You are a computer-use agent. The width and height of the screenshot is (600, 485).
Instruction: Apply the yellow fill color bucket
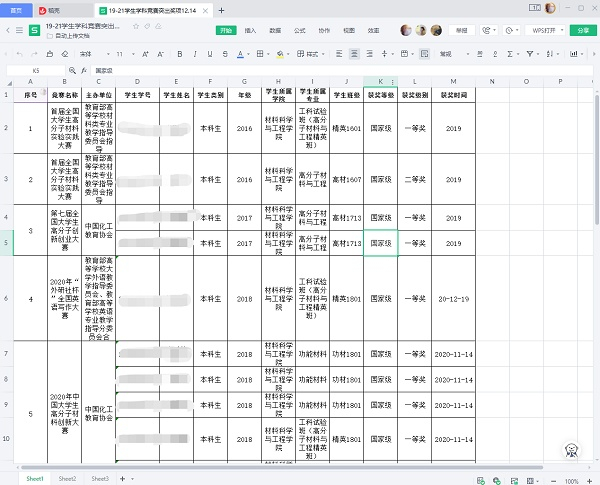[280, 54]
